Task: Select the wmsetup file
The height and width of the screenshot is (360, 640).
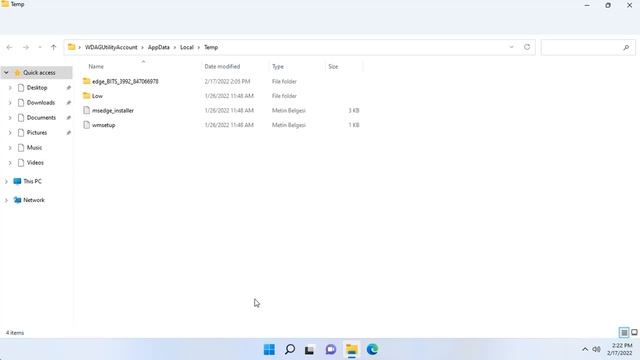Action: pos(104,125)
